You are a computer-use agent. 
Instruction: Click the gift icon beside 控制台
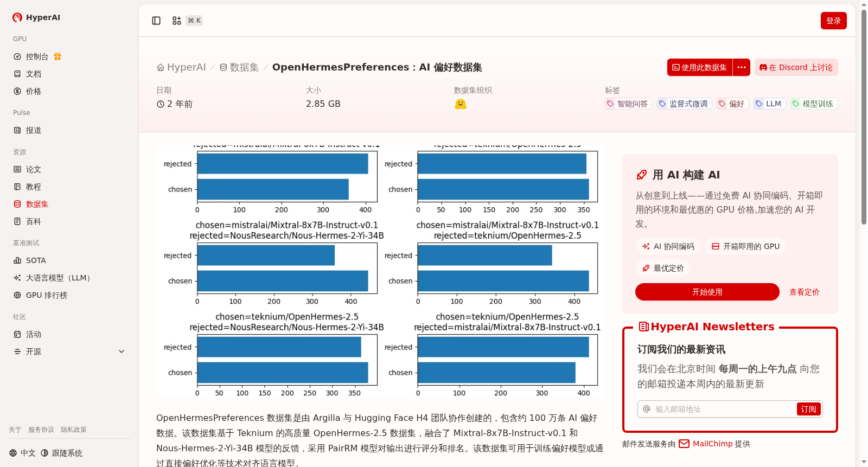58,56
